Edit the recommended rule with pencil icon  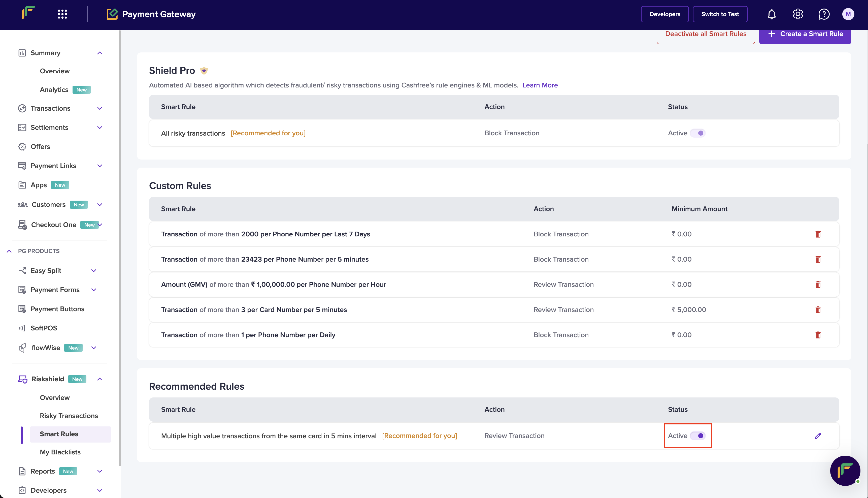point(818,436)
